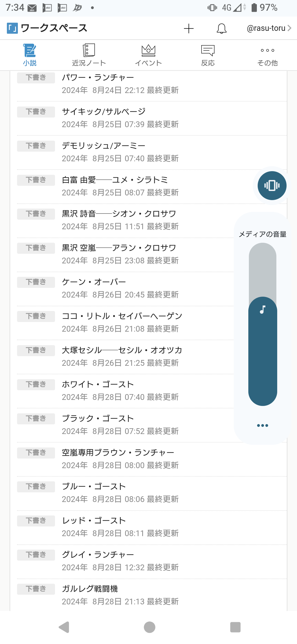Open the notifications bell
297x644 pixels.
221,28
